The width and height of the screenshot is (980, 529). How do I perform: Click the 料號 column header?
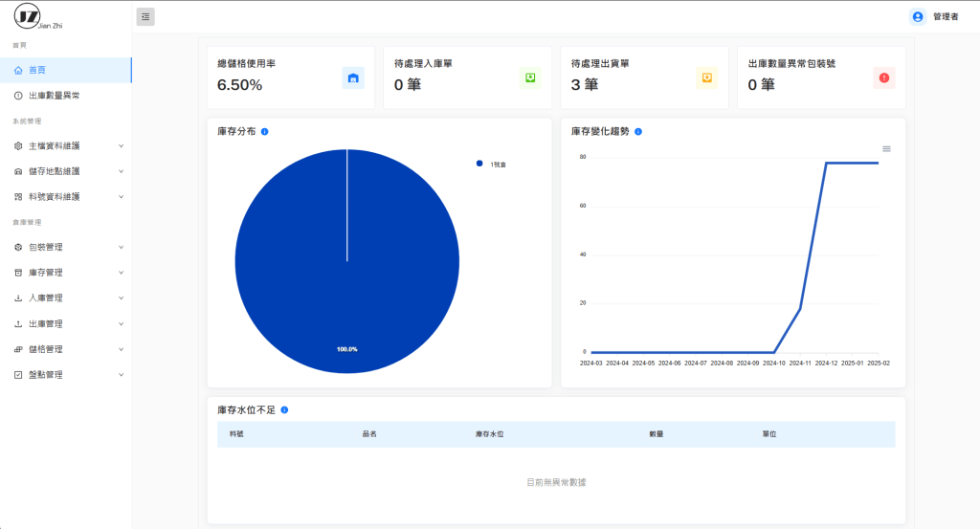click(x=236, y=434)
